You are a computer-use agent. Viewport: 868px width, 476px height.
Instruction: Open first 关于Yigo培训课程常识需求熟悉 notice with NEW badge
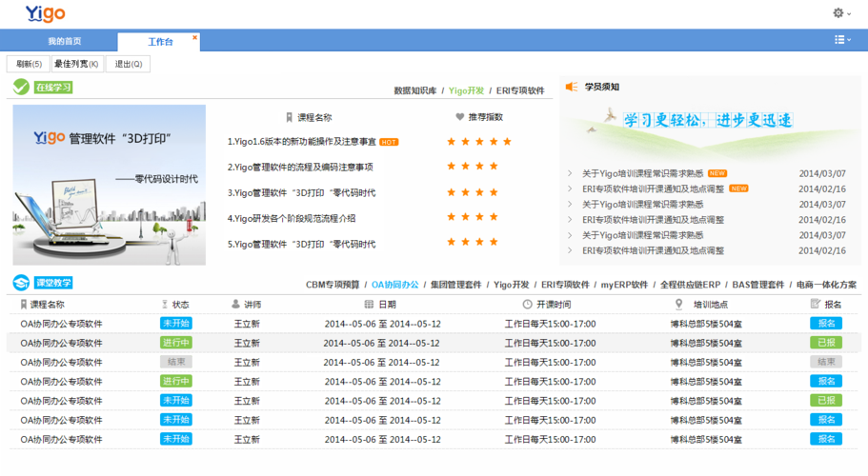click(x=643, y=173)
